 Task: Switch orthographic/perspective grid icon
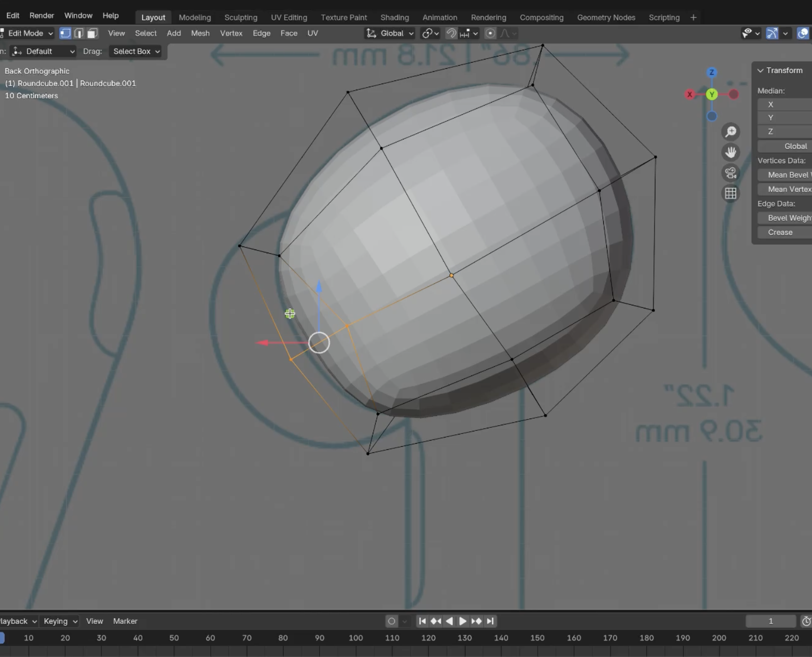[x=731, y=193]
